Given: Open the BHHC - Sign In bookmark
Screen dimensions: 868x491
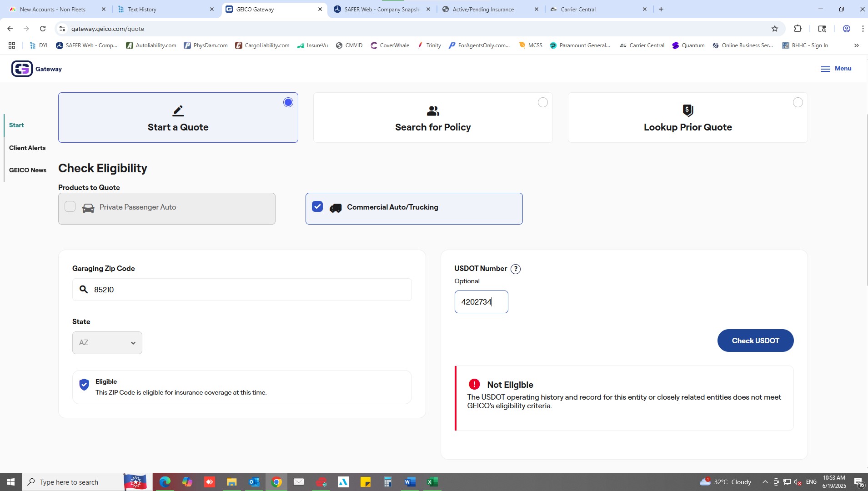Looking at the screenshot, I should click(805, 45).
